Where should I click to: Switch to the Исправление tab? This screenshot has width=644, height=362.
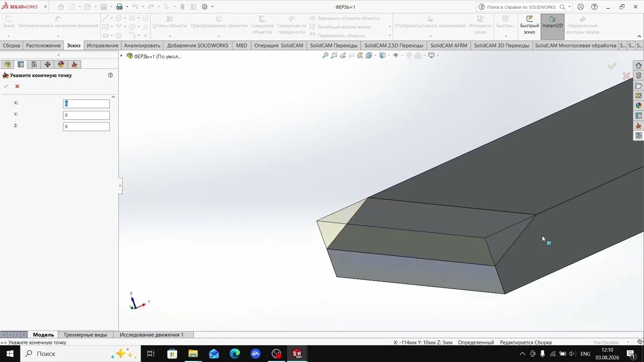coord(102,45)
